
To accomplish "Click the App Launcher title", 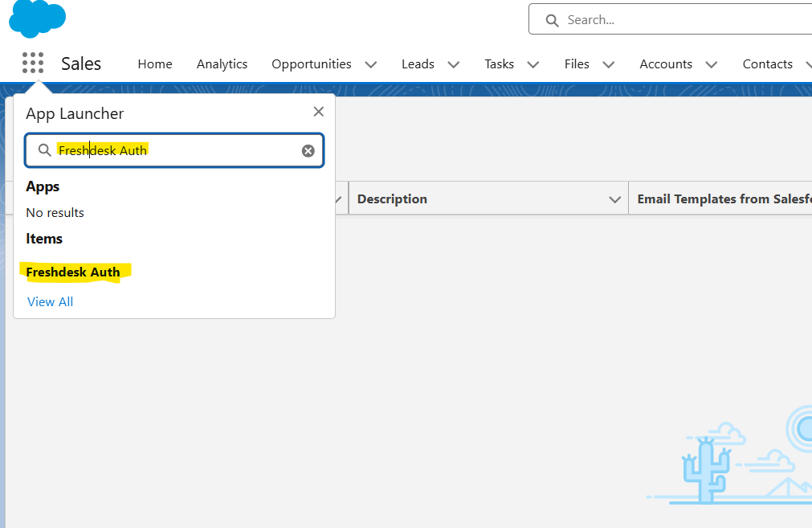I will click(75, 113).
